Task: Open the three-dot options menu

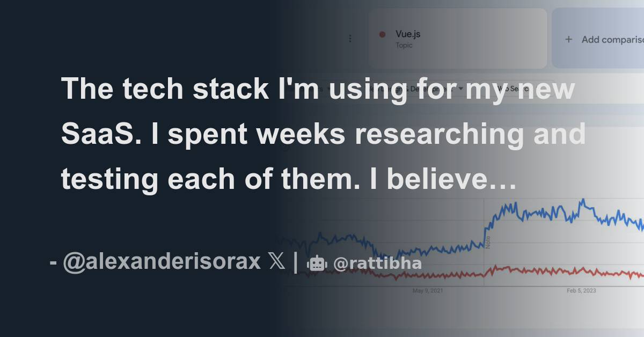Action: [350, 38]
